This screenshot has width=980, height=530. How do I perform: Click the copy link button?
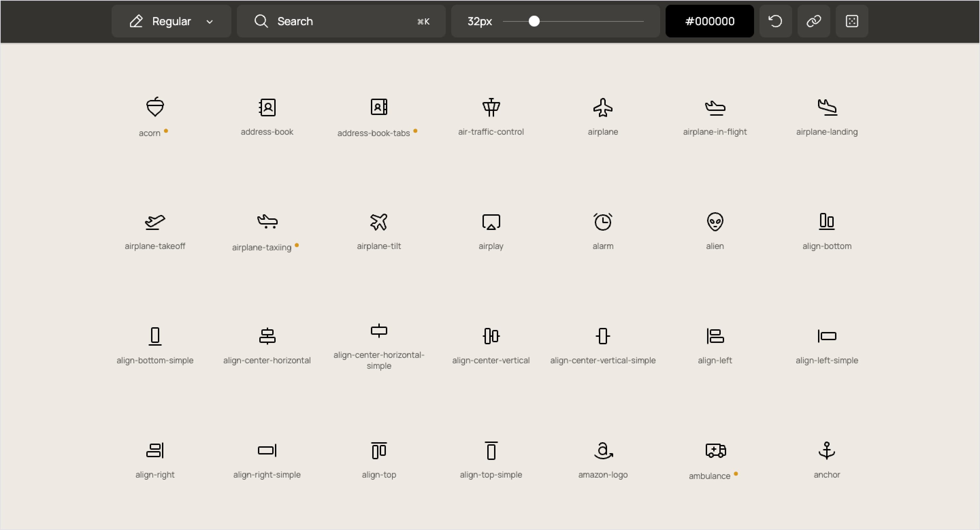813,21
